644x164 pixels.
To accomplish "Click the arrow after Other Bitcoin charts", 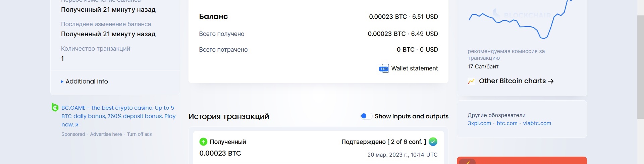I will (x=550, y=81).
